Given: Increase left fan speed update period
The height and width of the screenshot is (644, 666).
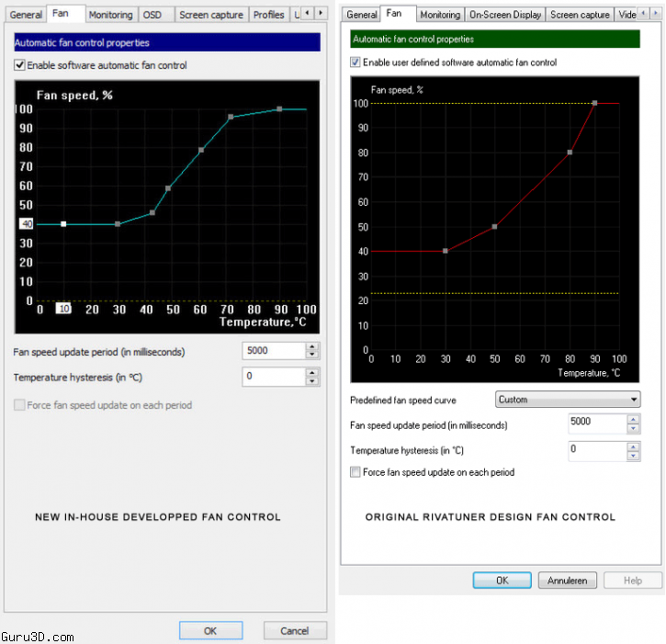Looking at the screenshot, I should pyautogui.click(x=312, y=346).
